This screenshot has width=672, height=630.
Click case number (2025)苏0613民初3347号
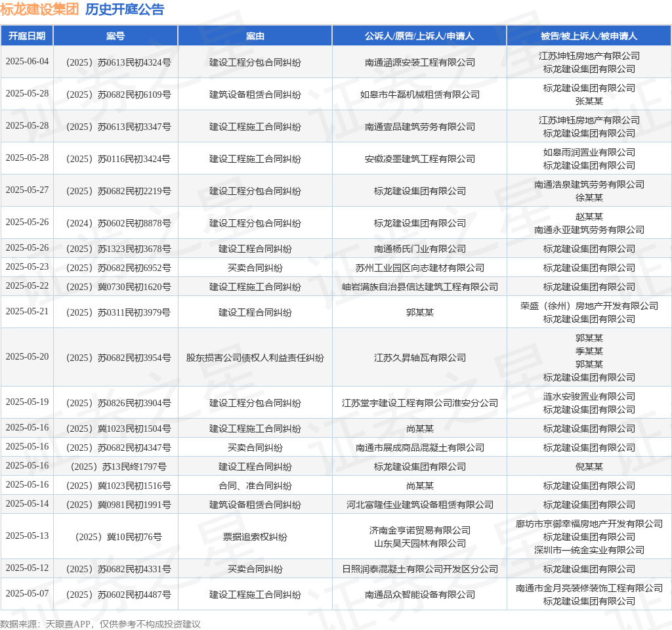[118, 127]
